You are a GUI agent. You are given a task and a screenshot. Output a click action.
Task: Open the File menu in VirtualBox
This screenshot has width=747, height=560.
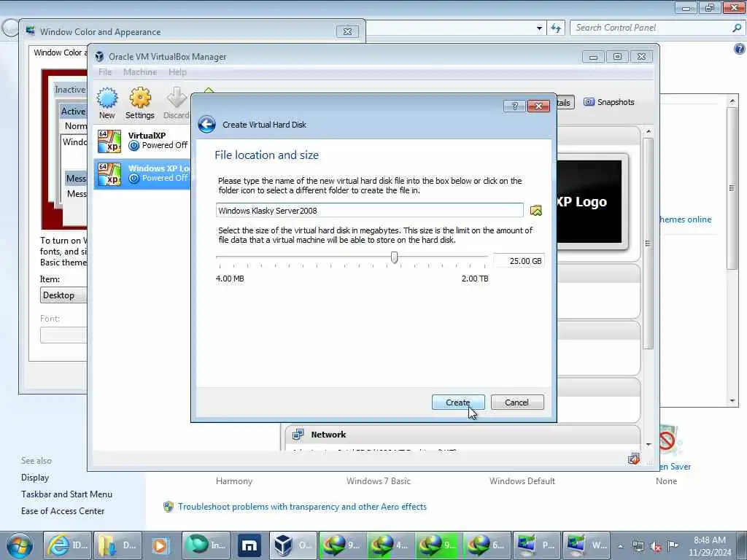(x=105, y=72)
